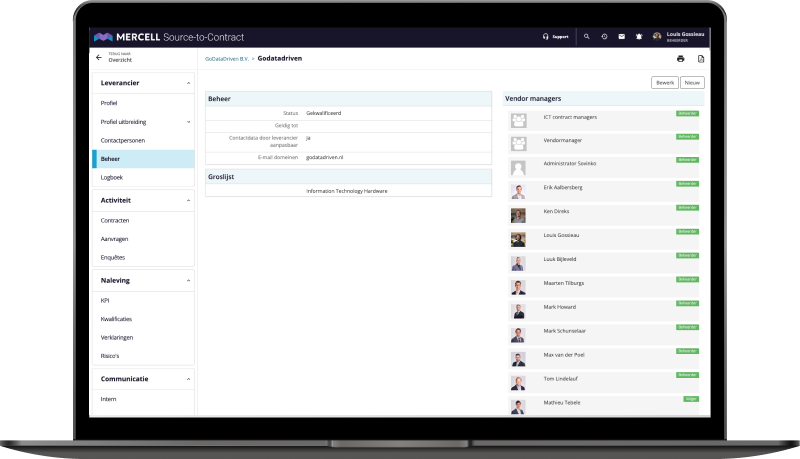Click the back arrow to Overzicht

pos(98,58)
